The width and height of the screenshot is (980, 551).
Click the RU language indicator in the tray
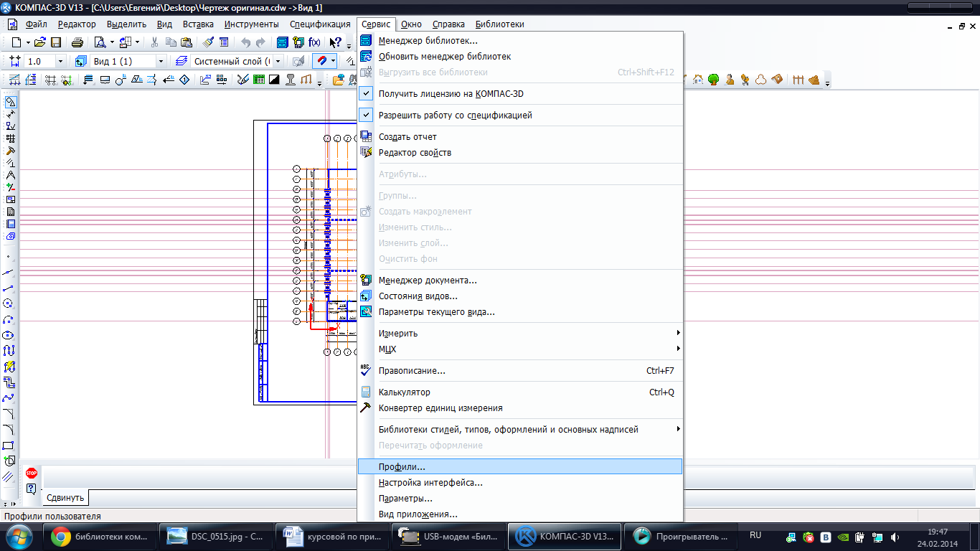(755, 536)
